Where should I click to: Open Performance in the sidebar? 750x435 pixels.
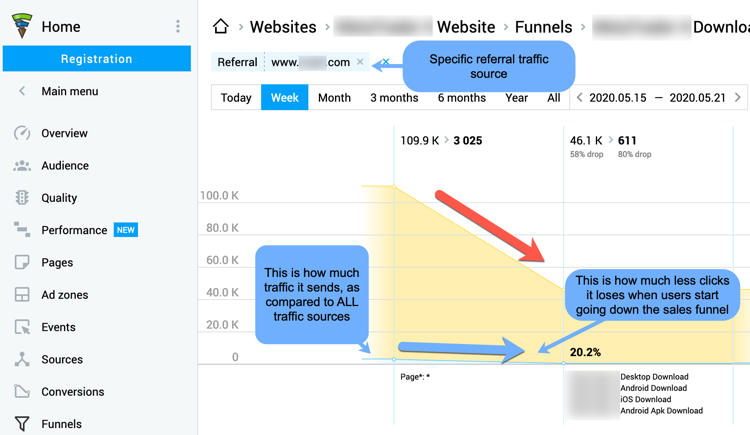pos(74,230)
